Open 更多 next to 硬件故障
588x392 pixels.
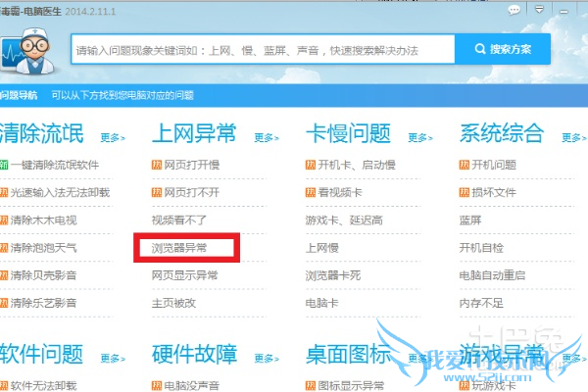click(x=267, y=359)
